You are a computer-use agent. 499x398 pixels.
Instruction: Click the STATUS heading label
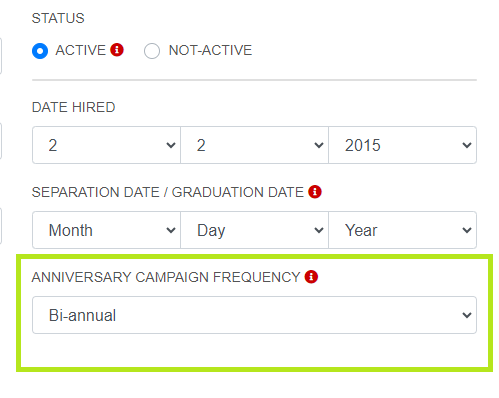[58, 18]
